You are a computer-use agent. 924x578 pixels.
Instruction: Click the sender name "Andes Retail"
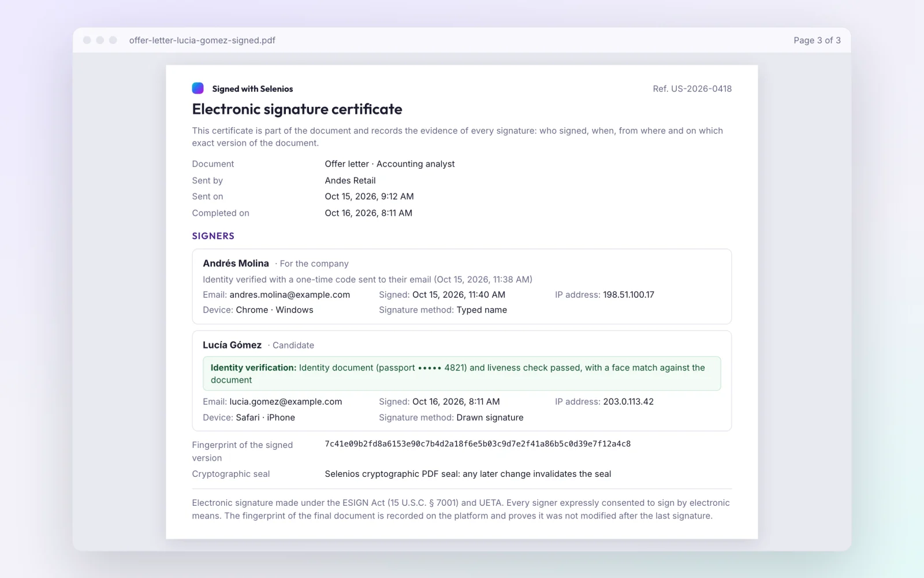point(350,180)
